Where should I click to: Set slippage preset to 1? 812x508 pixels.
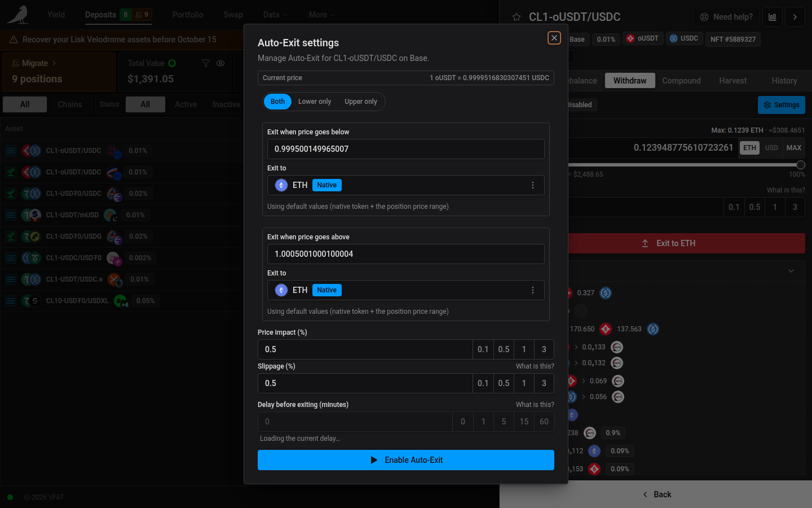[x=524, y=383]
